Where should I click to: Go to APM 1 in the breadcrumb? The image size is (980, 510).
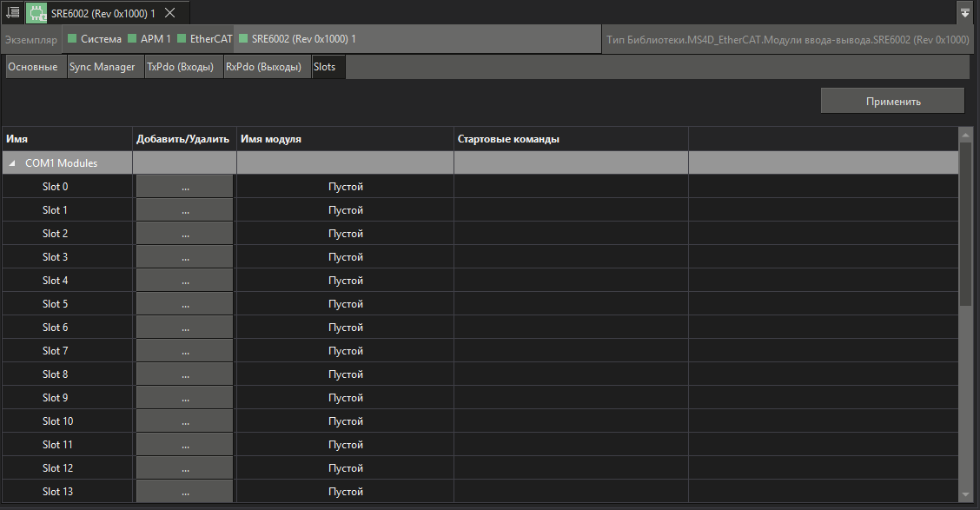[149, 39]
